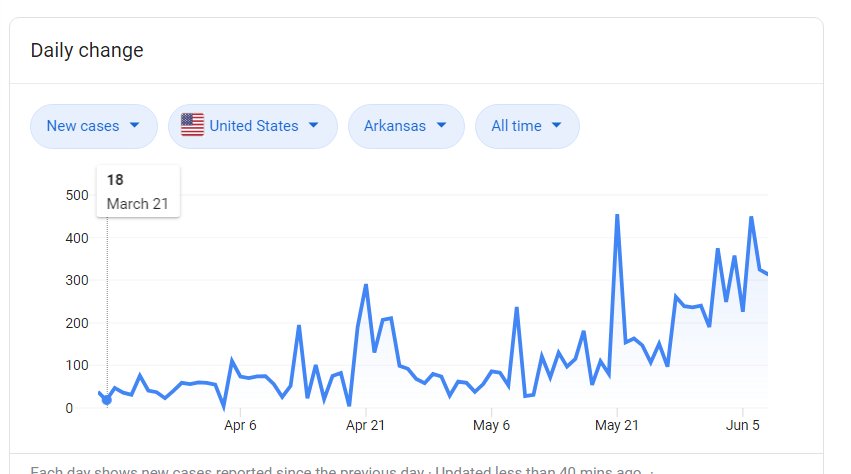851x474 pixels.
Task: Click the Daily change heading
Action: [x=87, y=50]
